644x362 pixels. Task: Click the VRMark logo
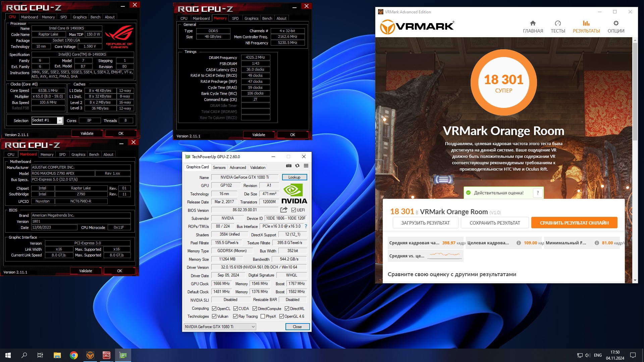click(x=417, y=27)
